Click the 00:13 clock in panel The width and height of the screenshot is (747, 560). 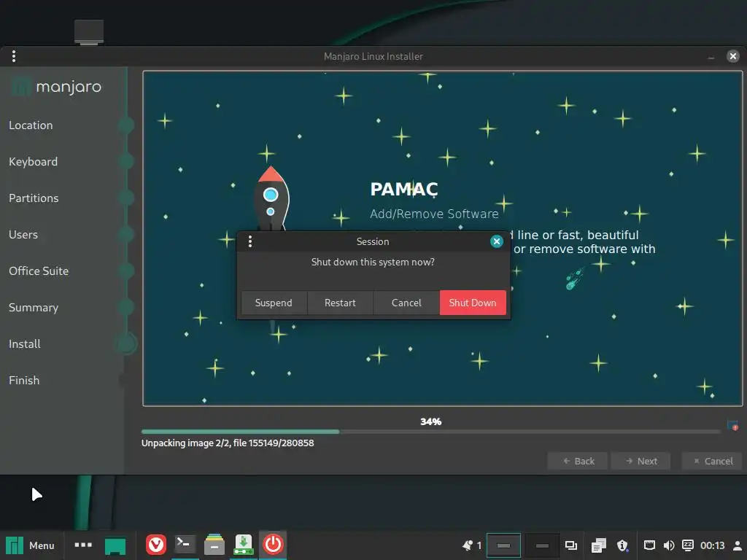coord(712,545)
